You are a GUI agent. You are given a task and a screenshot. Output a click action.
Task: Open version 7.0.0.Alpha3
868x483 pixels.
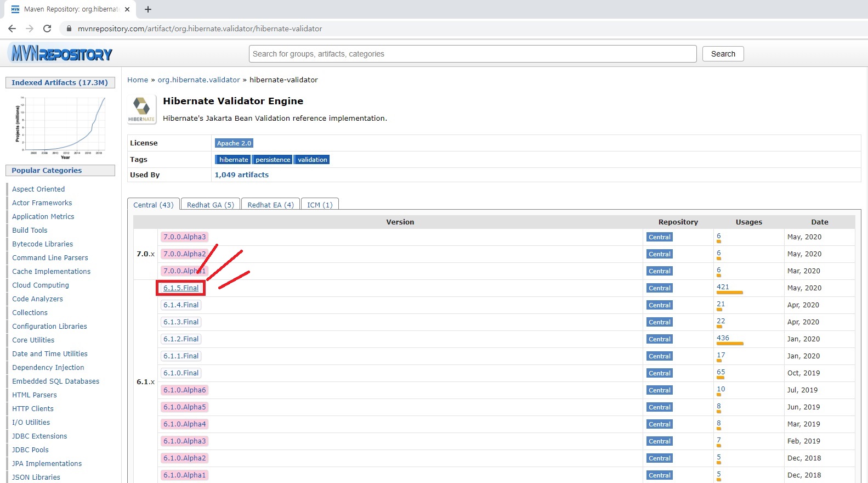[x=184, y=237]
